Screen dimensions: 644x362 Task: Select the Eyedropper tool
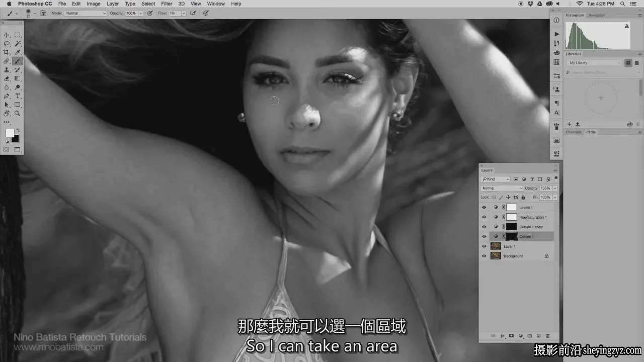coord(18,52)
